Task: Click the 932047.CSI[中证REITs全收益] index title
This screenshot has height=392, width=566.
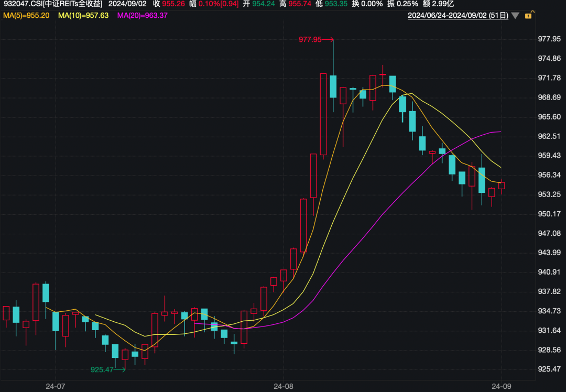Action: tap(53, 4)
